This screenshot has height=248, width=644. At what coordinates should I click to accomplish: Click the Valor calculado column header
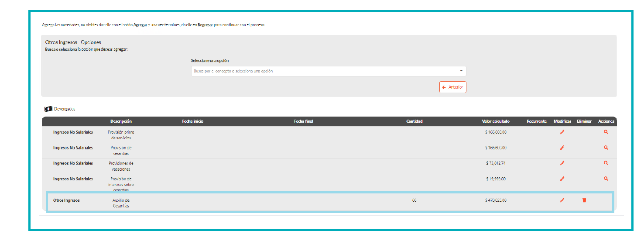point(495,121)
